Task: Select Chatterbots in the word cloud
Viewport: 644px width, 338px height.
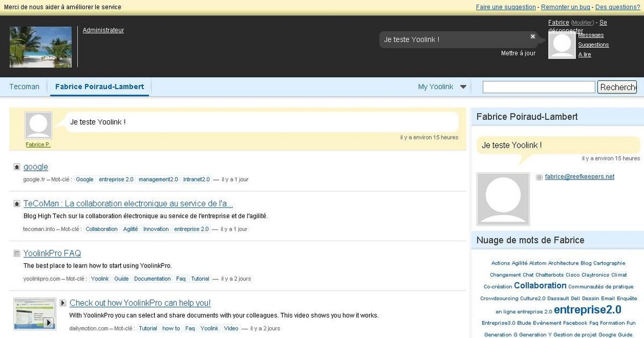Action: click(549, 275)
